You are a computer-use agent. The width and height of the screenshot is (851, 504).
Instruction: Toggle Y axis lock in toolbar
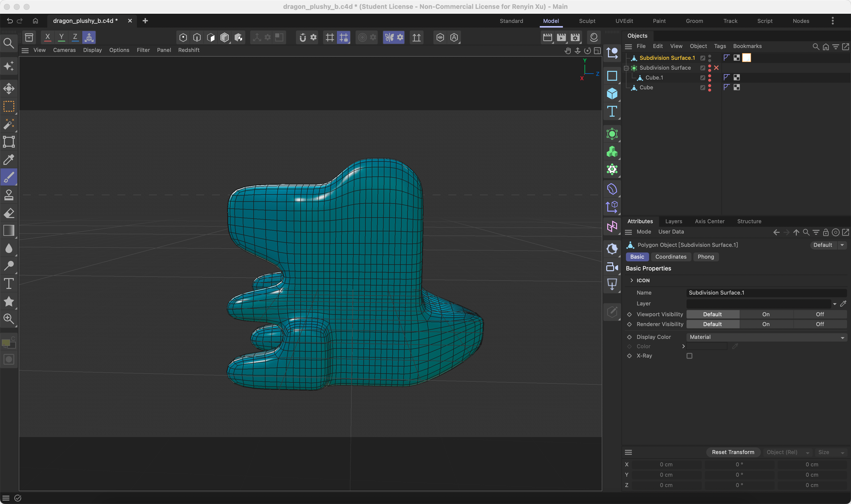click(x=61, y=37)
